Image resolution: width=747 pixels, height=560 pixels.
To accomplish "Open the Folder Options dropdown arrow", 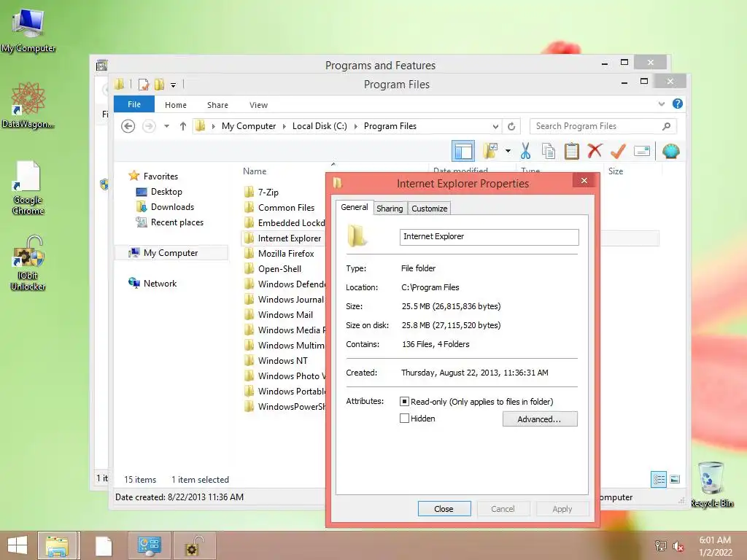I will [508, 151].
